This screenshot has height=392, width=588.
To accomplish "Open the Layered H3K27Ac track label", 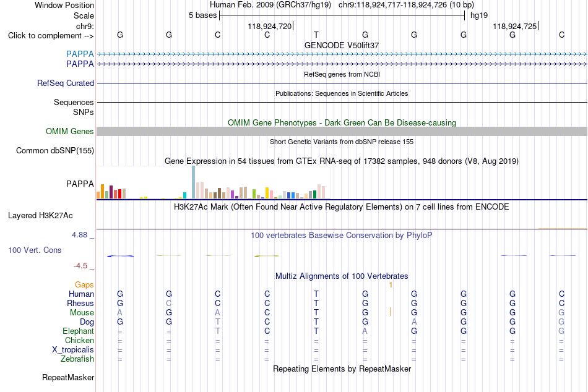I will [40, 216].
